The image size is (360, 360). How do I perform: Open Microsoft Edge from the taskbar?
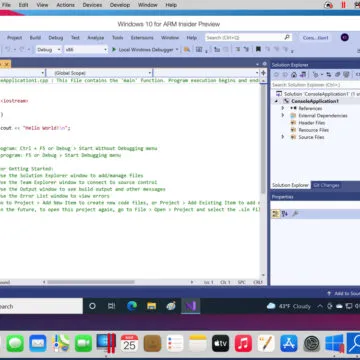tap(132, 306)
